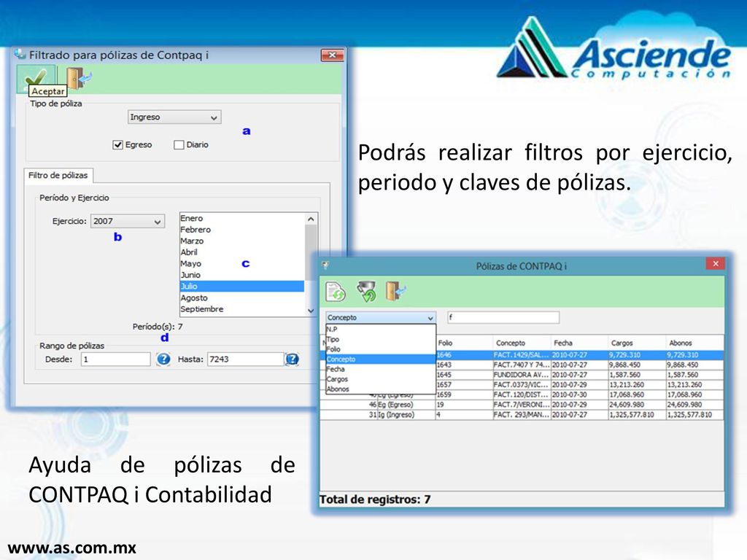Click the Fecha column header
The width and height of the screenshot is (747, 560).
[x=579, y=343]
